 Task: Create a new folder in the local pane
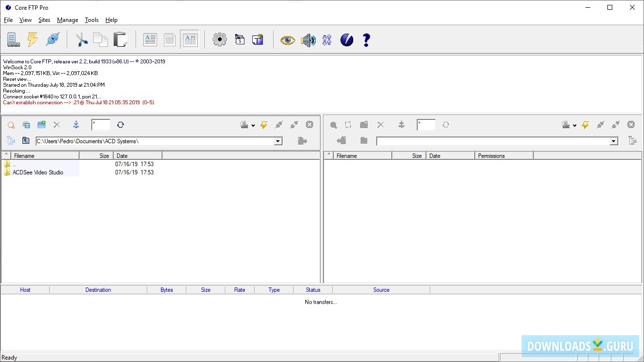coord(41,125)
